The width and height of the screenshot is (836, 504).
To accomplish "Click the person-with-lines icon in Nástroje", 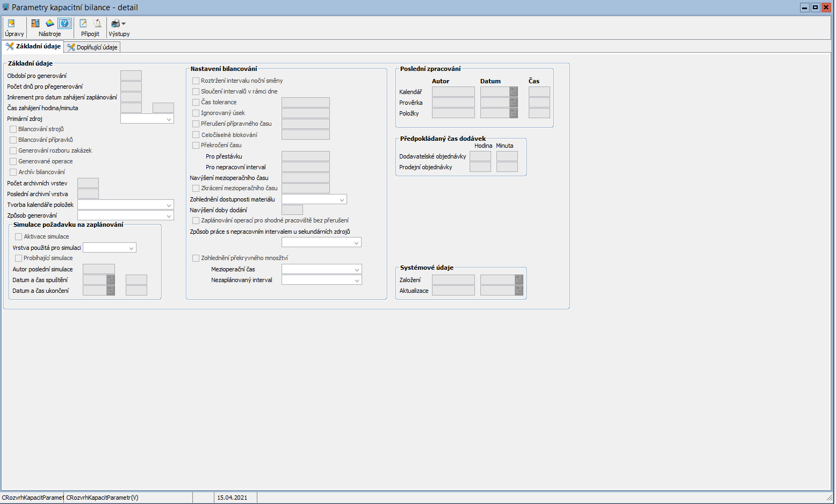I will tap(35, 24).
